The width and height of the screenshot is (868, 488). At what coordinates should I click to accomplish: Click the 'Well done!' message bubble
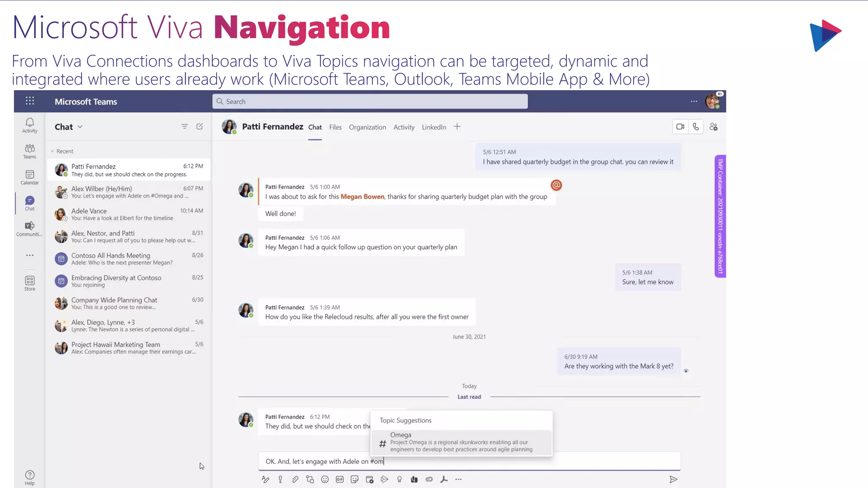tap(281, 213)
